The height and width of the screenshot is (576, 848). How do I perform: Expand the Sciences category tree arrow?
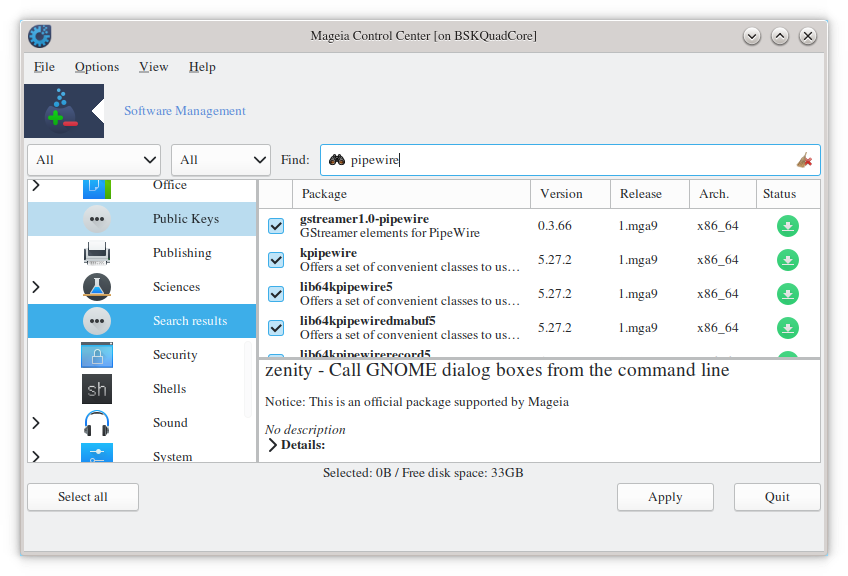point(36,287)
